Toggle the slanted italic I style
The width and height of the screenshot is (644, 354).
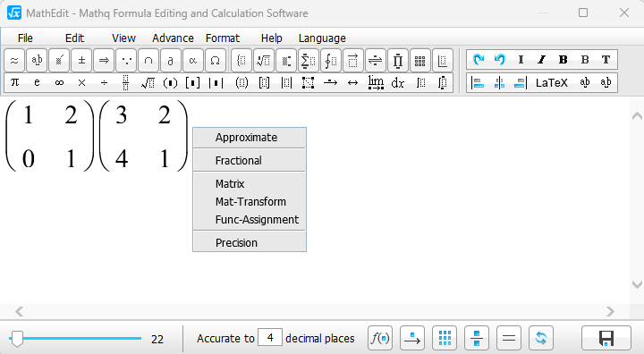point(542,60)
